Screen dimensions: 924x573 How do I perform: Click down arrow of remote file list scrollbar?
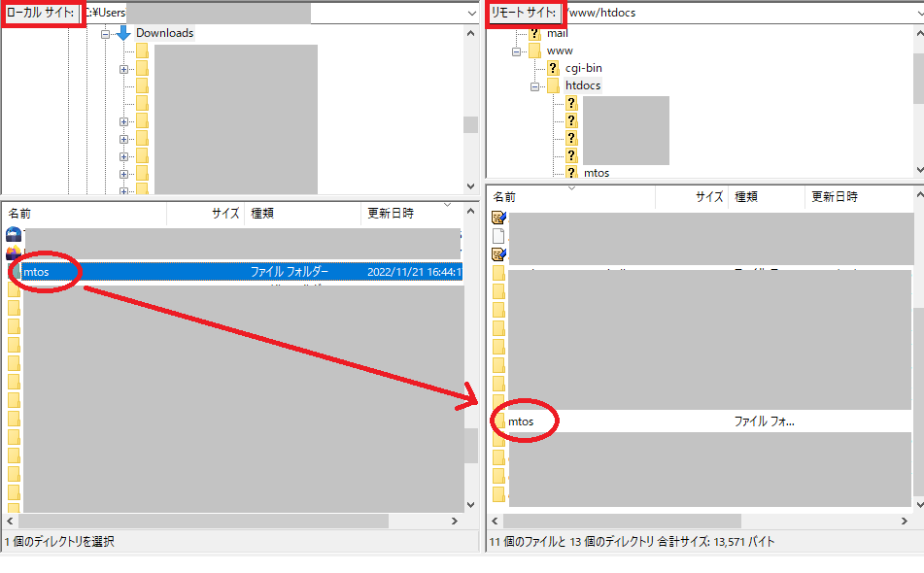point(919,505)
